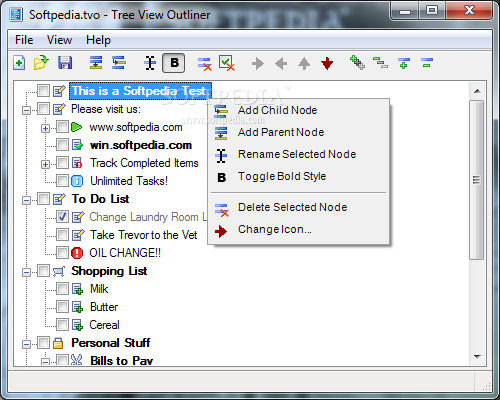Click the gray move-up arrow

304,63
